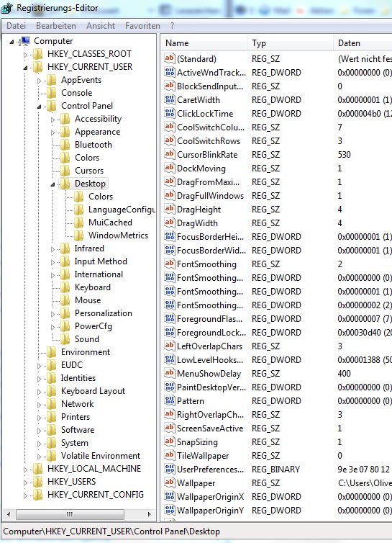Screen dimensions: 392x543
Task: Open the Favoriten menu
Action: 142,26
